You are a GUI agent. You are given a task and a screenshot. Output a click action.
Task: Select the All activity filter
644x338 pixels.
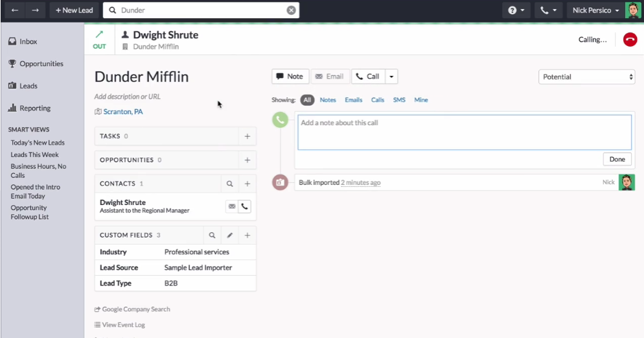307,100
